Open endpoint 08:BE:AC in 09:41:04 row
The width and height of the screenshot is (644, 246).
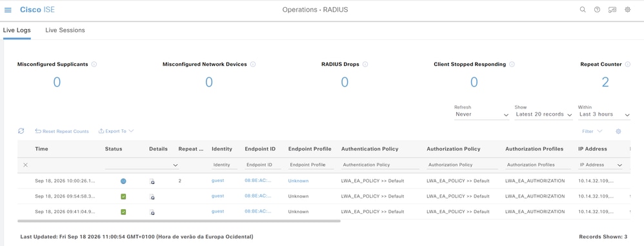point(258,211)
